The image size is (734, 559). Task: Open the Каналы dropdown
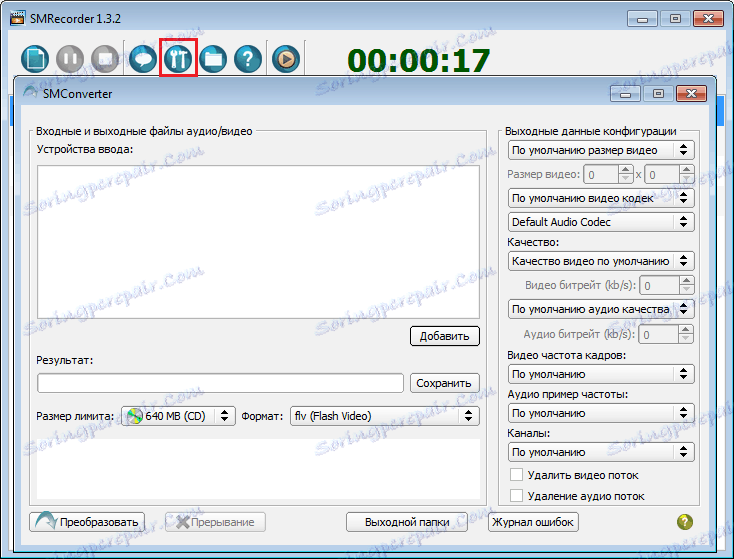click(x=601, y=452)
